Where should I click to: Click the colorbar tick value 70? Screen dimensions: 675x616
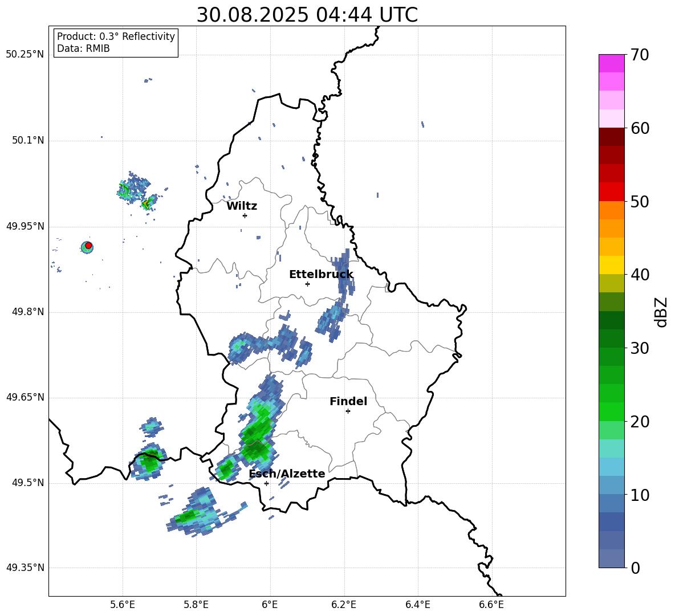640,55
